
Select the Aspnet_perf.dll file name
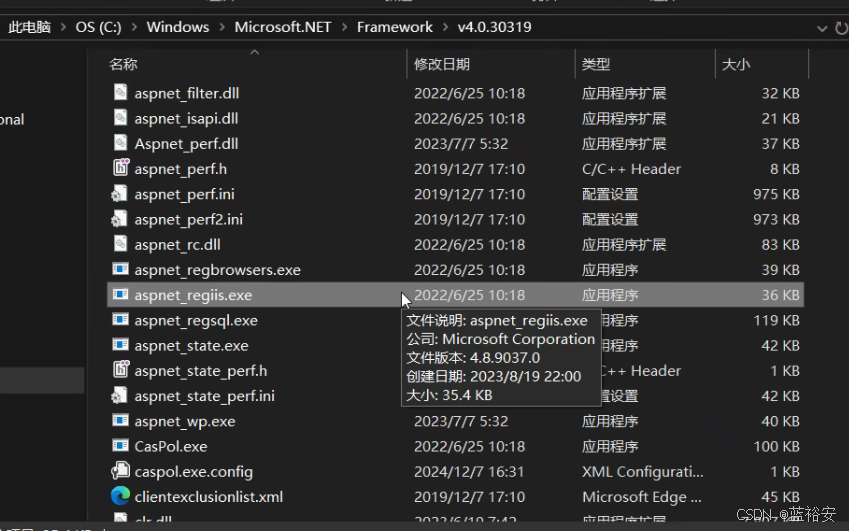coord(186,144)
